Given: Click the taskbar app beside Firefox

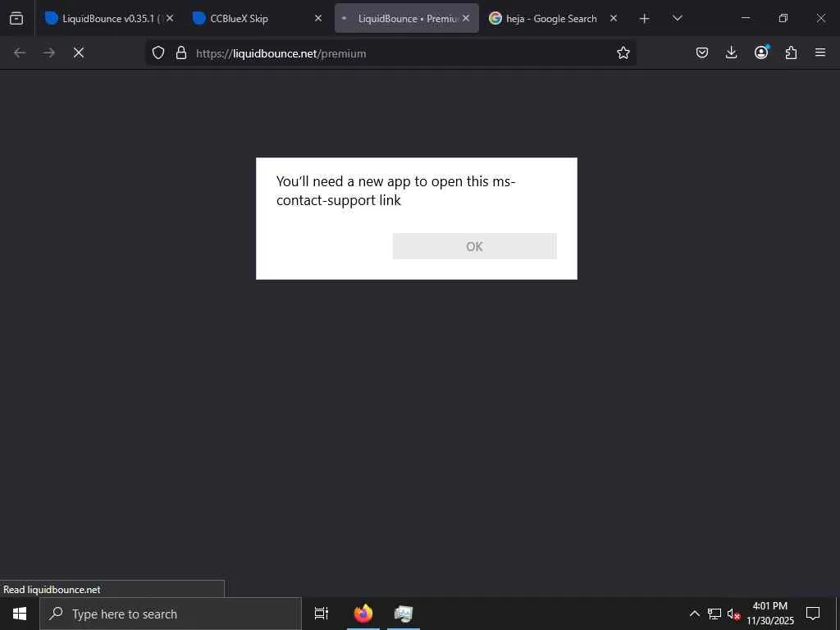Looking at the screenshot, I should (404, 614).
